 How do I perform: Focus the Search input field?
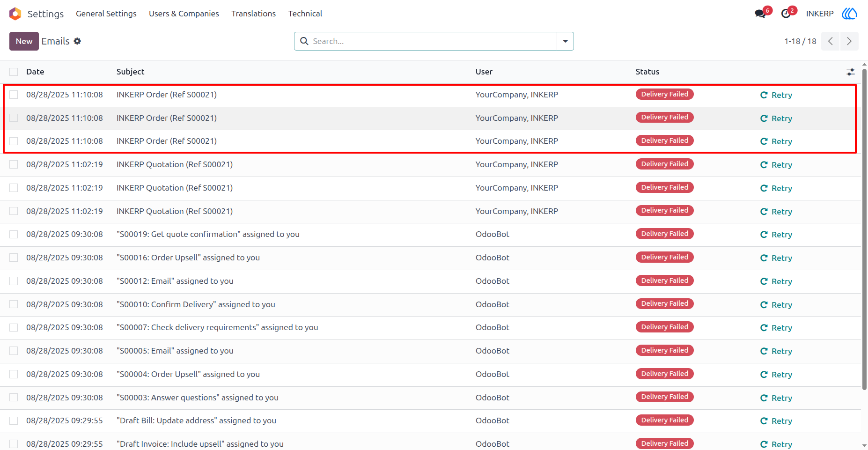click(x=433, y=41)
